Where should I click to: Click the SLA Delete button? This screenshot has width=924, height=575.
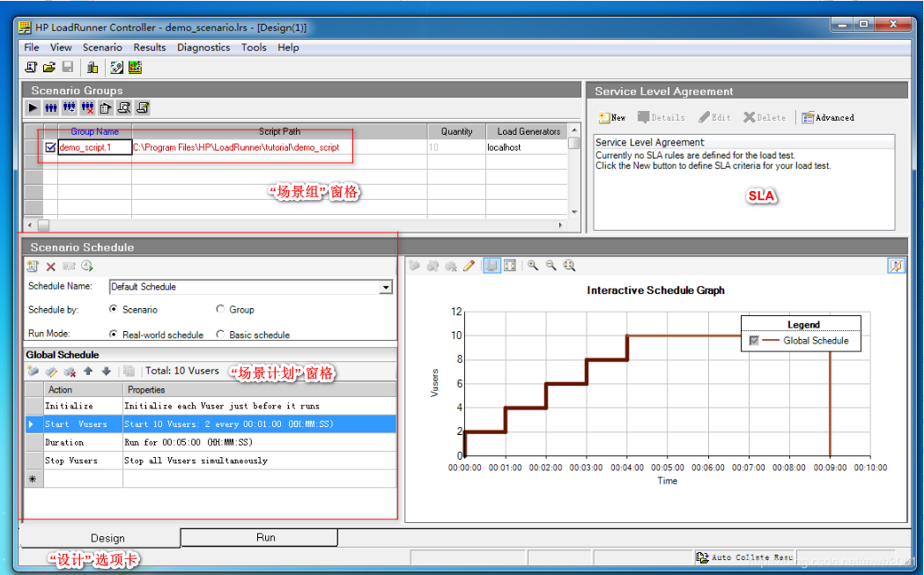pyautogui.click(x=765, y=118)
